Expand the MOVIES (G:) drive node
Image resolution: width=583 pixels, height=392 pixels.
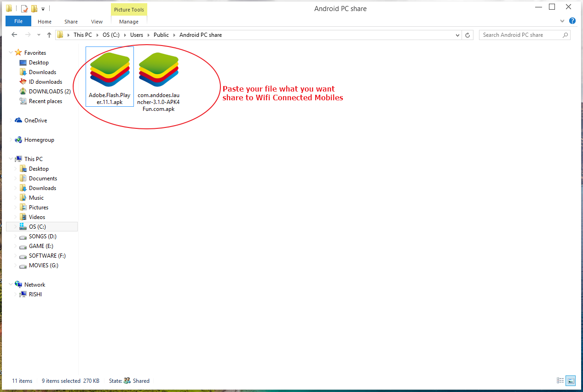[16, 265]
